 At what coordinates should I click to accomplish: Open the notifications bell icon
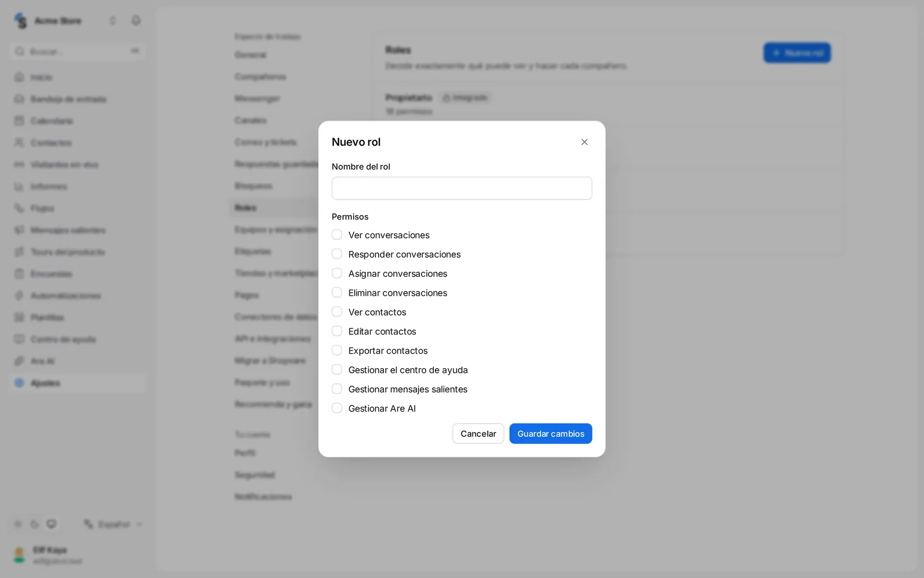136,21
